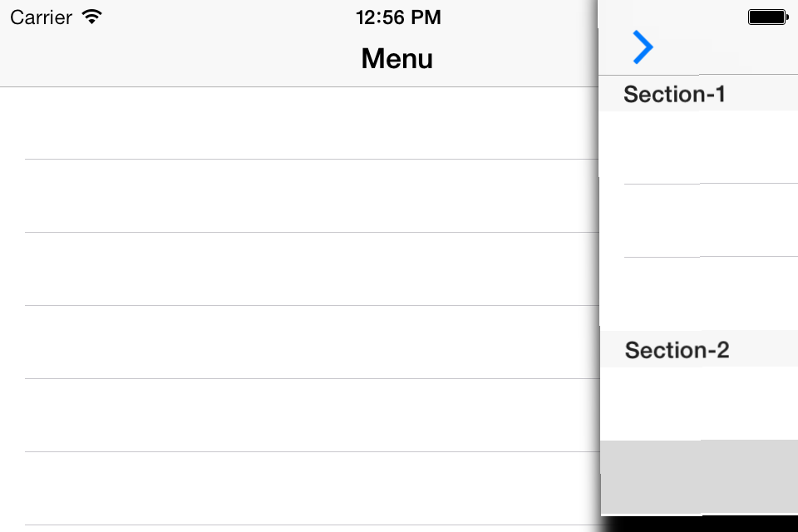Select the sixth empty row of Menu list
The image size is (798, 532).
(299, 489)
